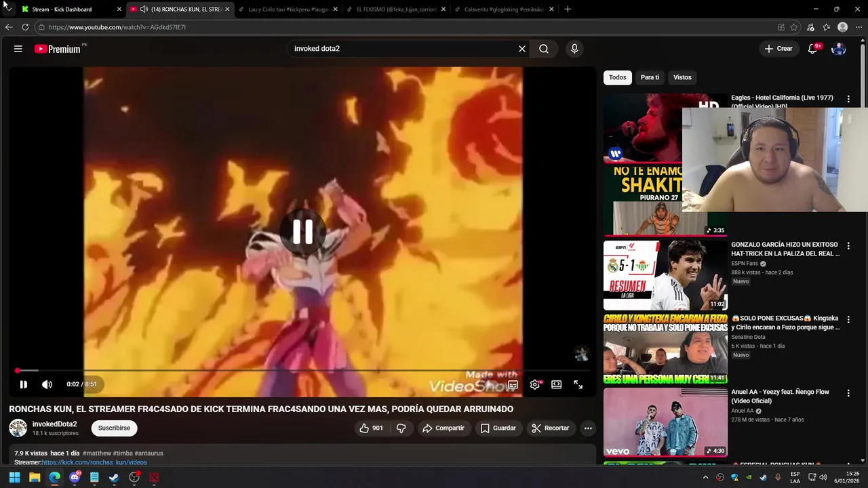Open the ESP LAA language switcher
The height and width of the screenshot is (488, 868).
[x=795, y=477]
